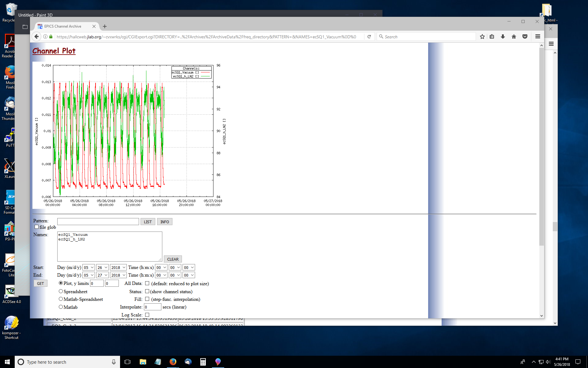Screen dimensions: 588x368
Task: Open End year dropdown
Action: 118,275
